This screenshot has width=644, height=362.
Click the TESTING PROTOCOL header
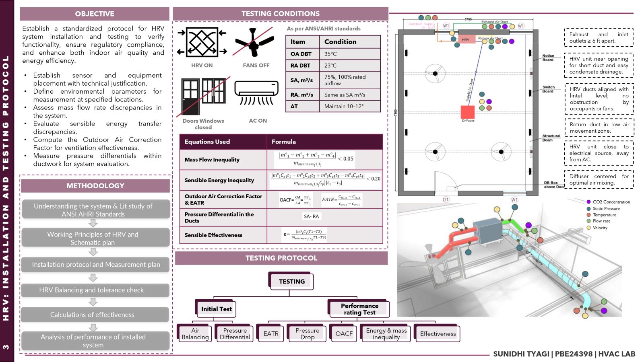pos(281,258)
